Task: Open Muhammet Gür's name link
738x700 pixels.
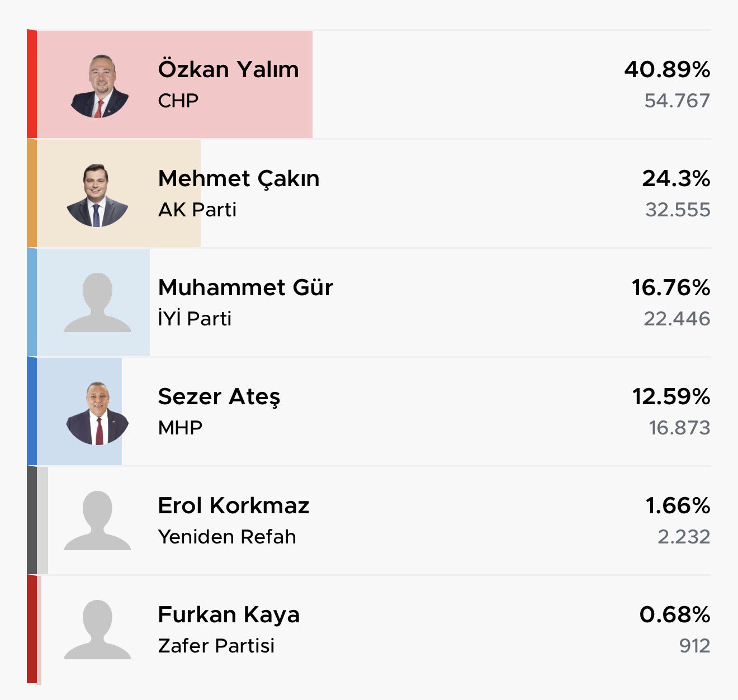Action: tap(245, 287)
